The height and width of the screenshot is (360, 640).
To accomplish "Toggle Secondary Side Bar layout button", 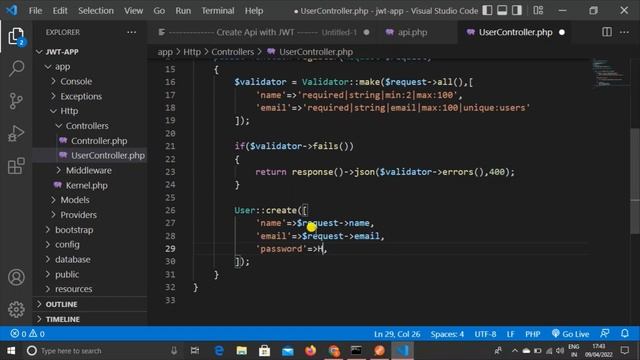I will (517, 10).
